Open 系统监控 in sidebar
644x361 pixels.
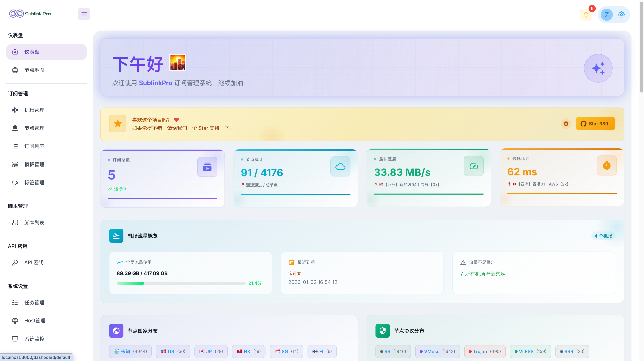click(x=47, y=339)
